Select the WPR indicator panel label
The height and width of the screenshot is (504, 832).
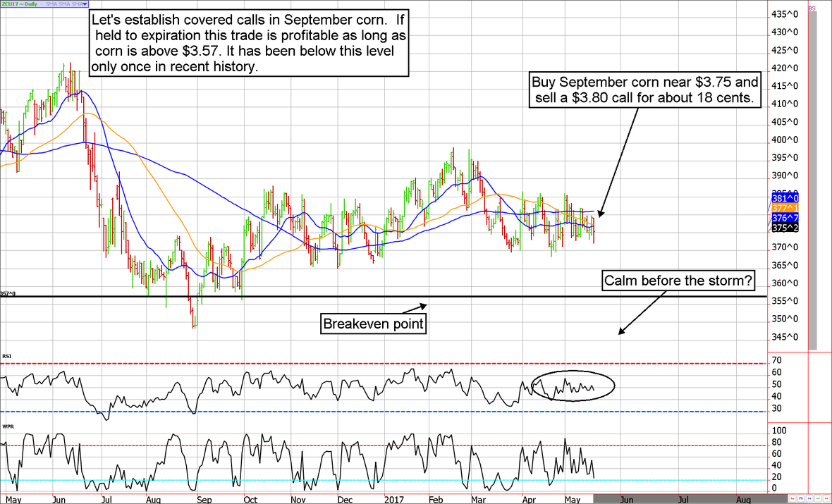click(6, 426)
